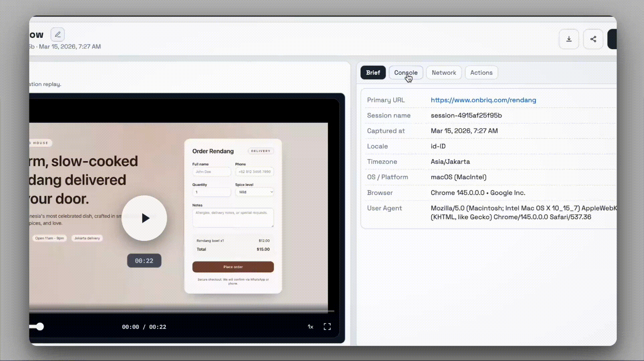Click the 00:22 duration badge

click(x=144, y=261)
